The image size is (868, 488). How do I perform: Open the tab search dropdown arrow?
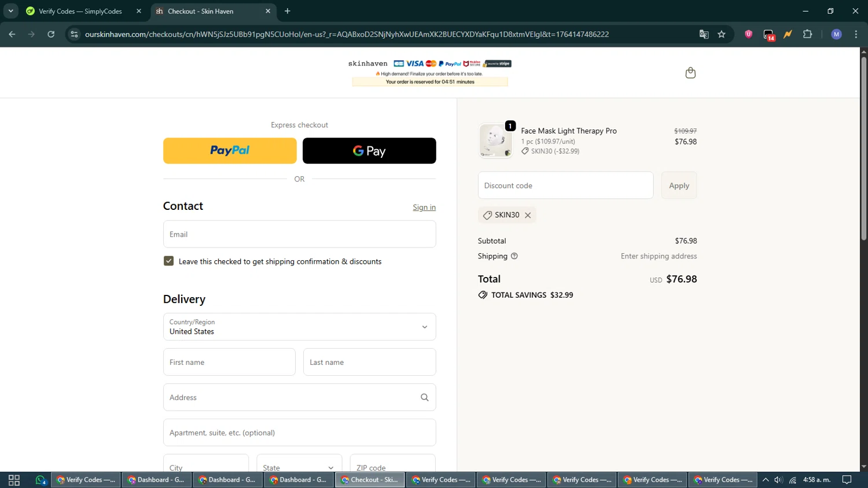(10, 11)
